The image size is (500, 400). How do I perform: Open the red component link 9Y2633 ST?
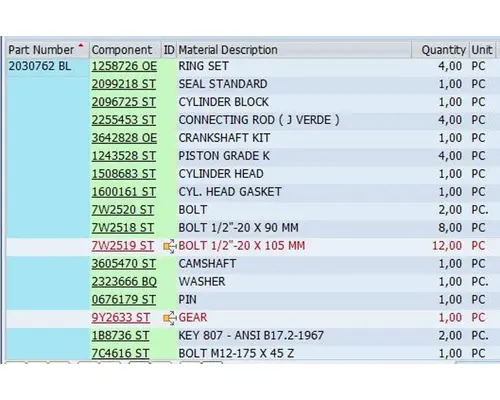[121, 317]
